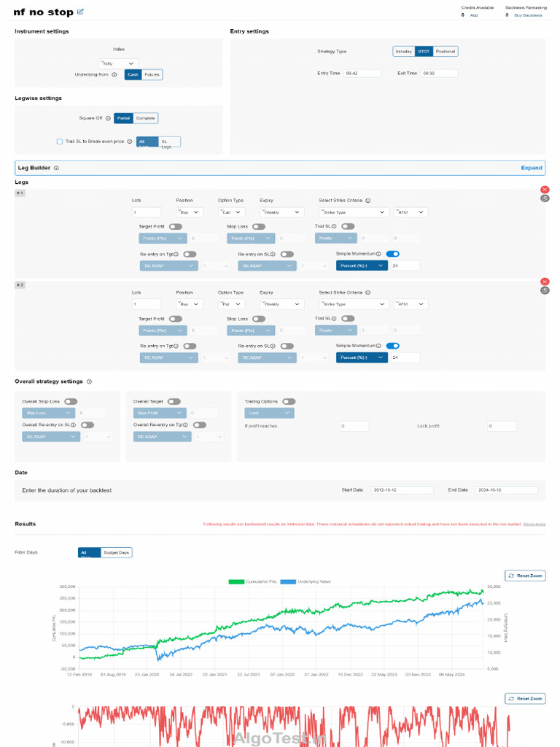Filter results to Budget Days
Screen dimensions: 560x747
116,553
